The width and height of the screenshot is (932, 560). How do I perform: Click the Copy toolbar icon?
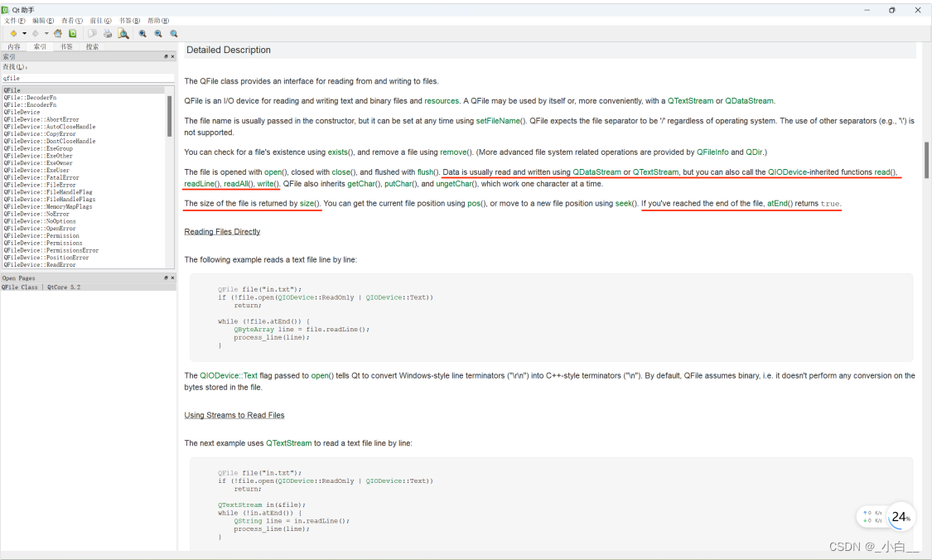[x=92, y=33]
